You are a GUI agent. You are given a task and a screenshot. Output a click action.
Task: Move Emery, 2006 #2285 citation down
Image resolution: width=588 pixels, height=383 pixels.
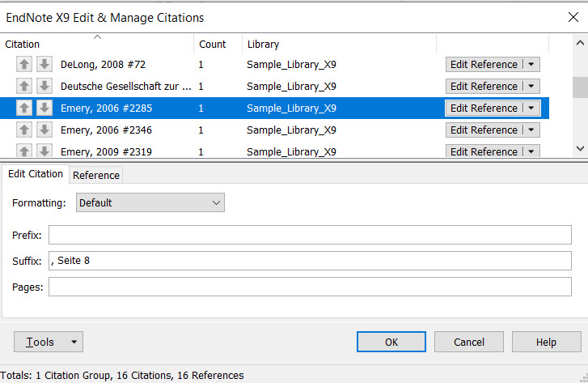point(44,109)
